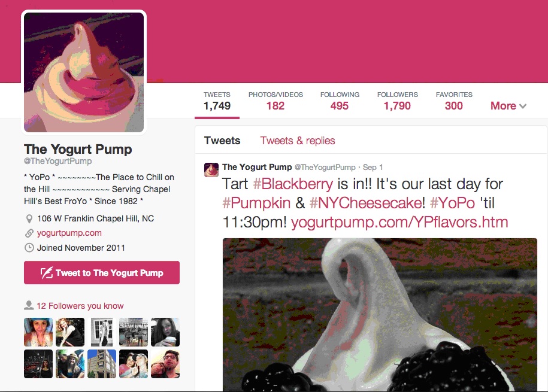The height and width of the screenshot is (392, 548).
Task: Expand the More dropdown chevron
Action: tap(523, 106)
